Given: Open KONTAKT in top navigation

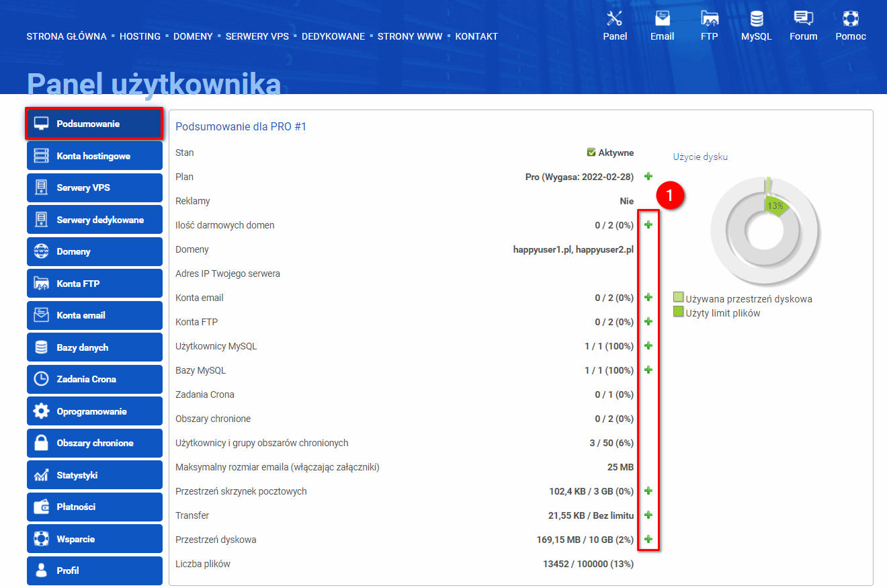Looking at the screenshot, I should pyautogui.click(x=476, y=36).
